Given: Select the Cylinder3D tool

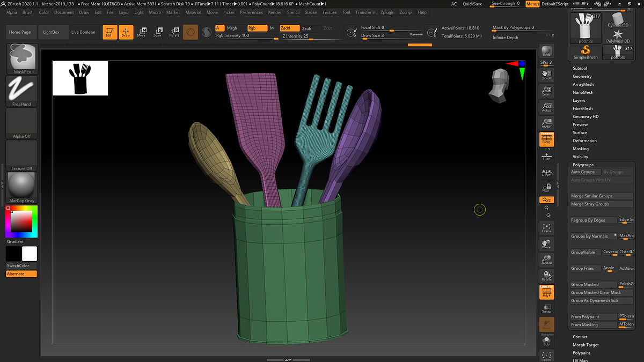Looking at the screenshot, I should click(x=618, y=20).
